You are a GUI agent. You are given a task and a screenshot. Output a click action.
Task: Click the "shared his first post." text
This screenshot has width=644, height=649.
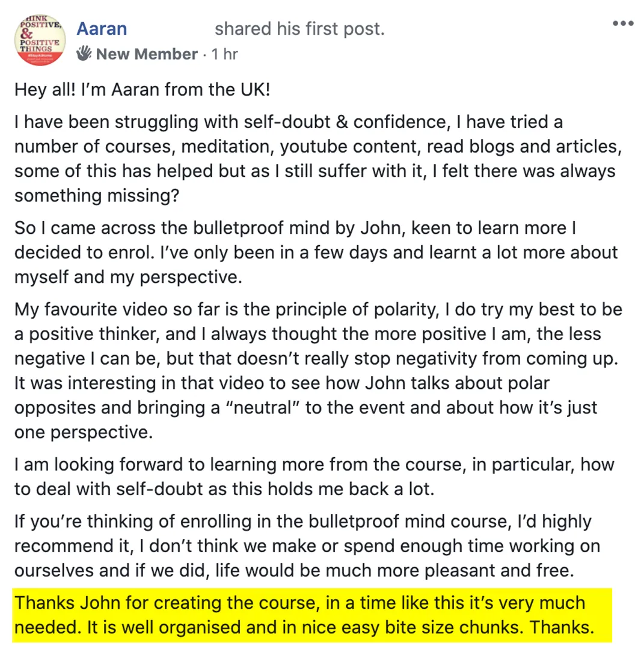(300, 29)
